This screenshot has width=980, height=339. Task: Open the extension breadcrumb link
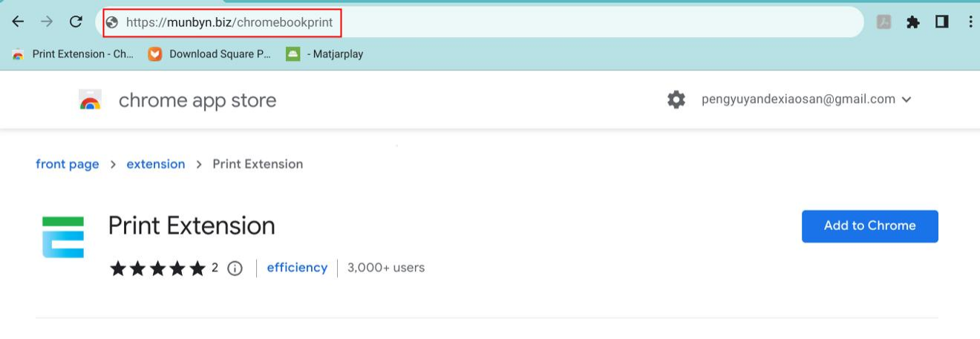click(156, 164)
